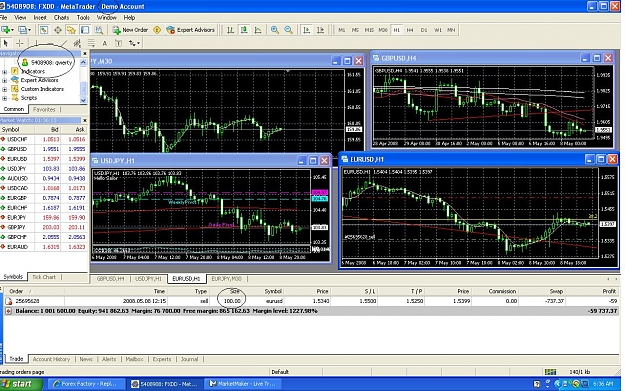This screenshot has height=391, width=625.
Task: Open the File menu
Action: point(4,18)
